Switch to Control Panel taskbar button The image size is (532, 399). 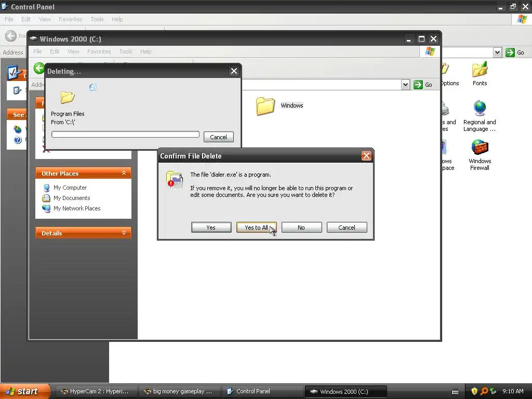262,391
